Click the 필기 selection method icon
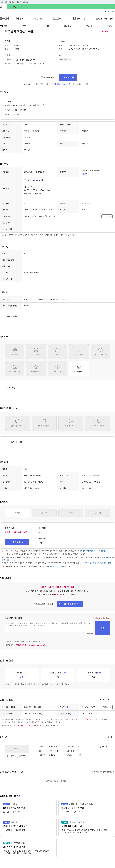 (x=71, y=513)
